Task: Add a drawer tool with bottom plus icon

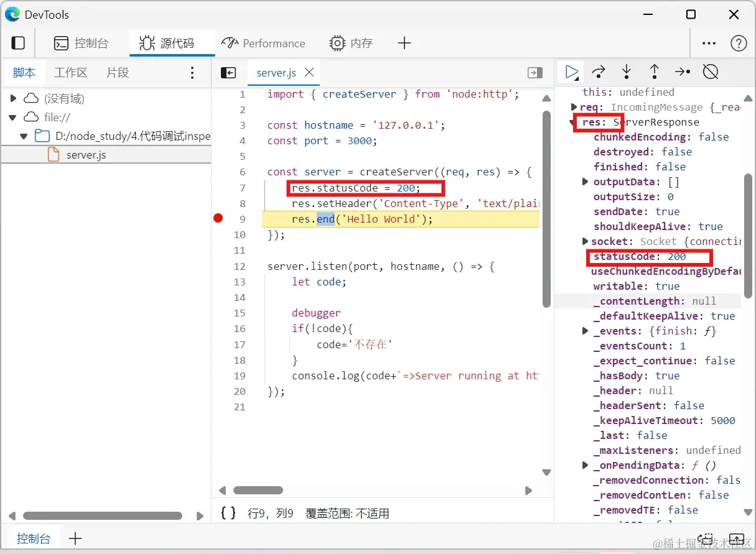Action: click(75, 538)
